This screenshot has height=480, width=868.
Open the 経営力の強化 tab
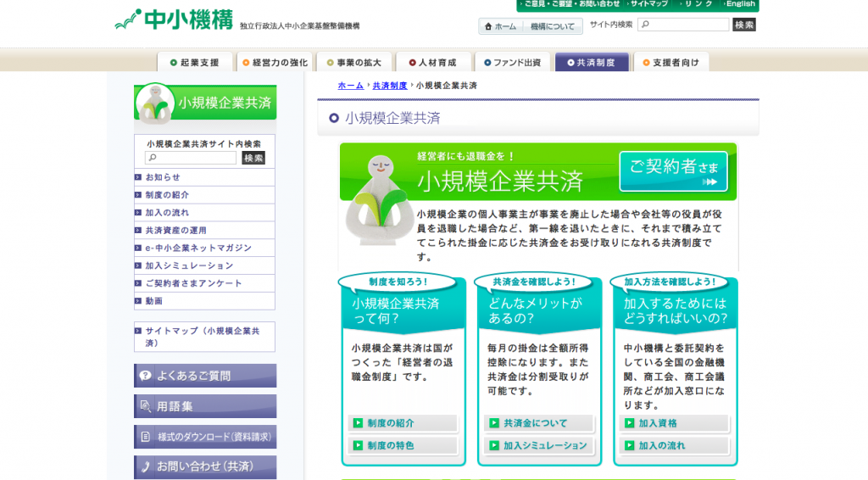[275, 62]
